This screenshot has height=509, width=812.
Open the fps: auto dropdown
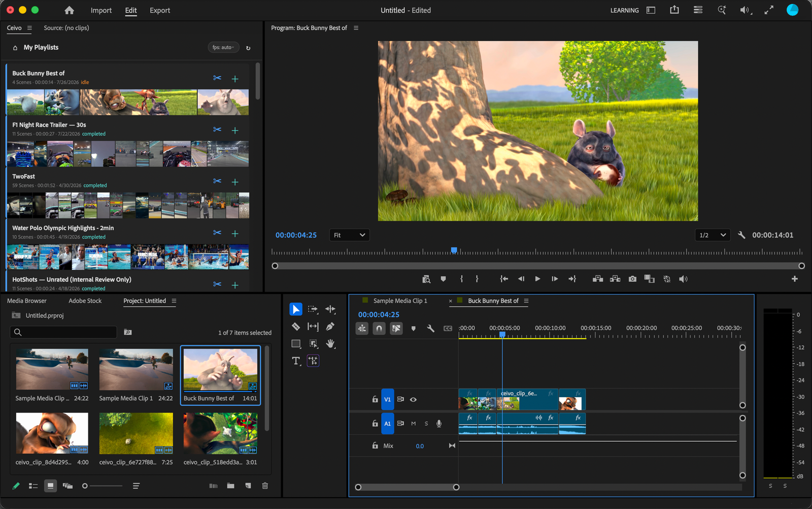(223, 47)
